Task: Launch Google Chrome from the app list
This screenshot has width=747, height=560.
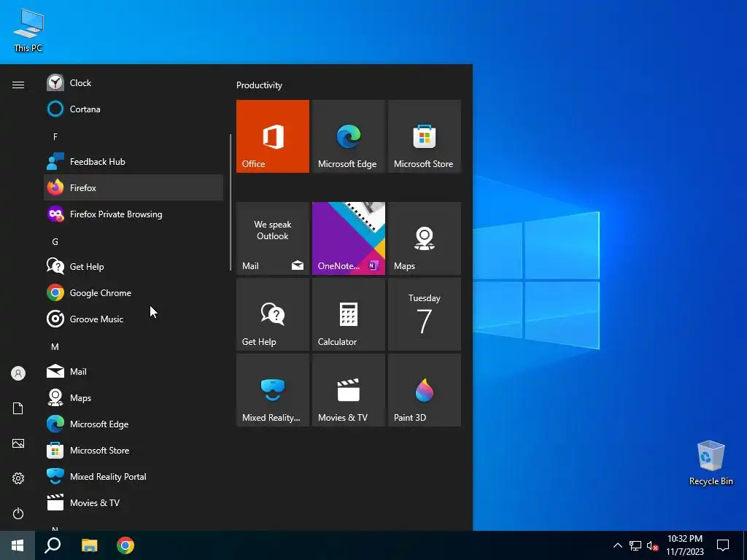Action: [133, 293]
